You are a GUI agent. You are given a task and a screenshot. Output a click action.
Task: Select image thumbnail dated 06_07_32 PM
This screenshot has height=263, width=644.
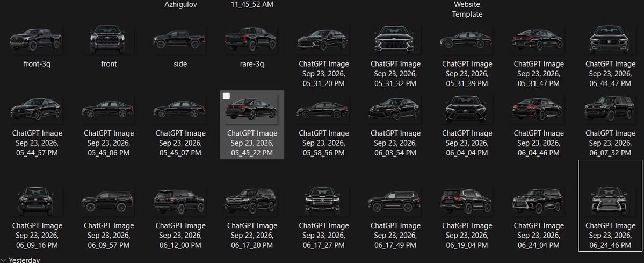point(610,109)
